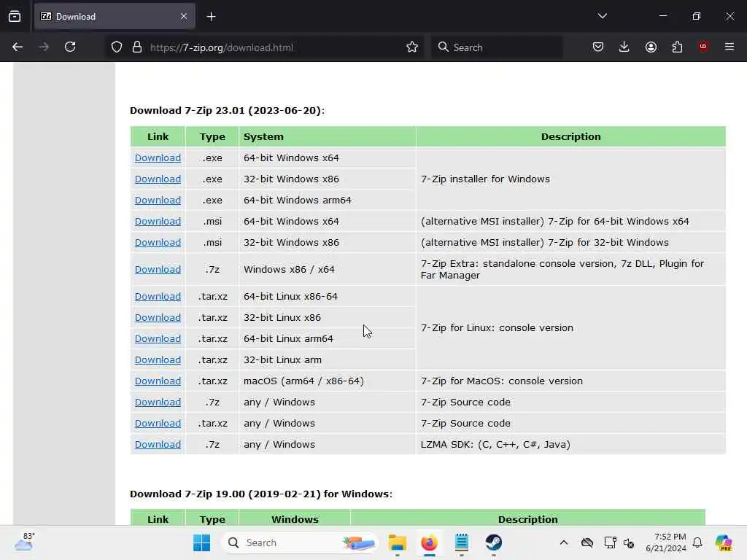The height and width of the screenshot is (560, 747).
Task: Open the Firefox downloads panel
Action: 624,47
